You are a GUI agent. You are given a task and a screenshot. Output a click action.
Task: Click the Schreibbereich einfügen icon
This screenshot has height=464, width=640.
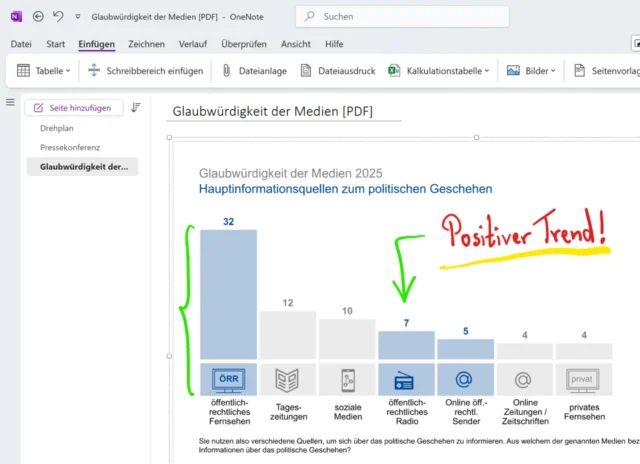[x=94, y=70]
